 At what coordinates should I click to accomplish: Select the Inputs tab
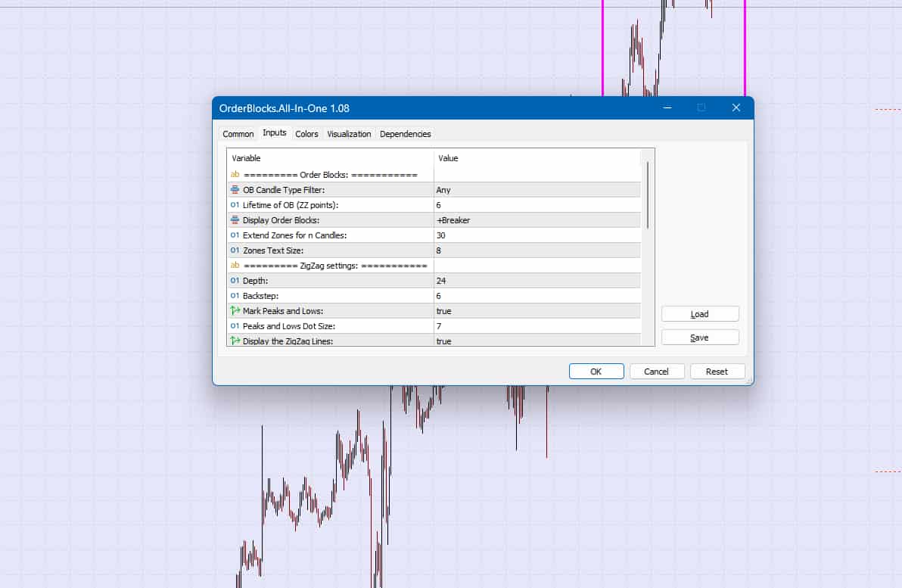pyautogui.click(x=275, y=133)
